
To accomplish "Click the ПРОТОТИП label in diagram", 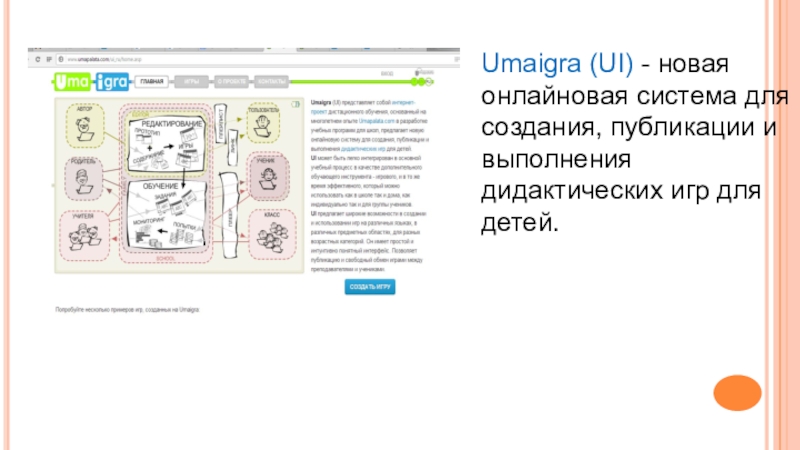I will [x=147, y=132].
